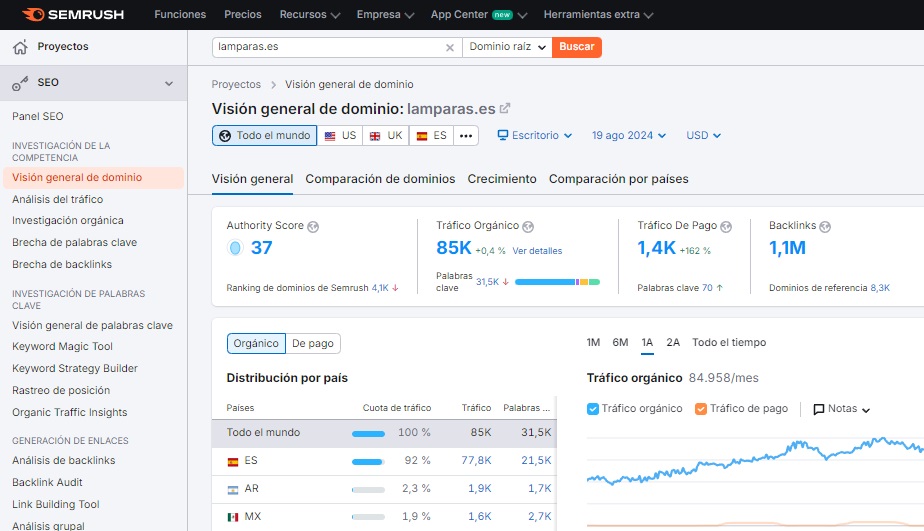Screen dimensions: 924x531
Task: Toggle Tráfico orgánico checkbox
Action: point(593,409)
